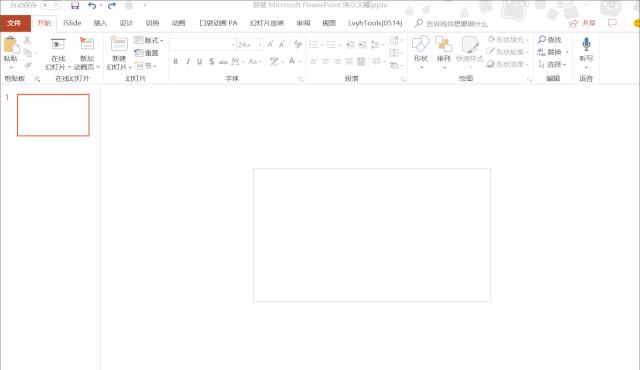Click the Save icon in the title bar
The width and height of the screenshot is (640, 370).
pyautogui.click(x=75, y=6)
